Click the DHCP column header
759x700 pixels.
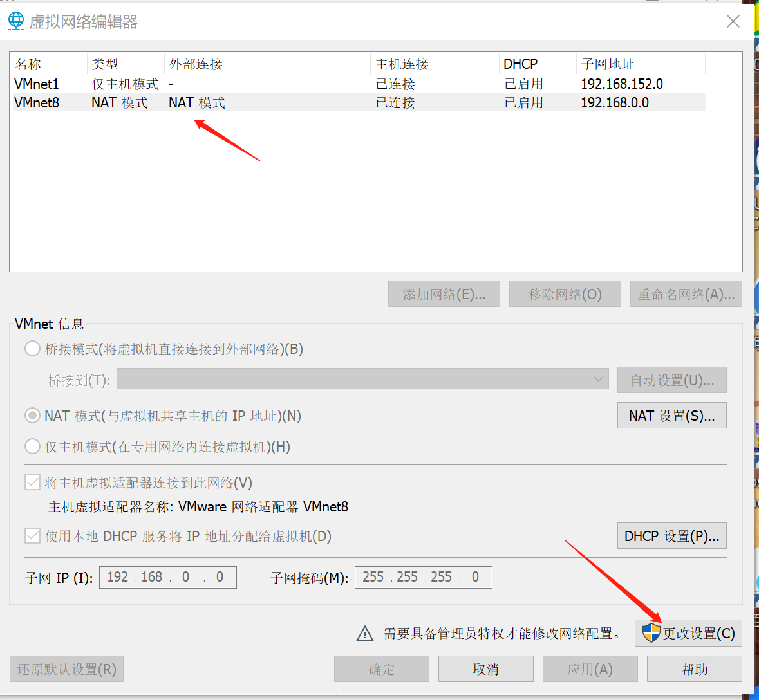pos(538,64)
